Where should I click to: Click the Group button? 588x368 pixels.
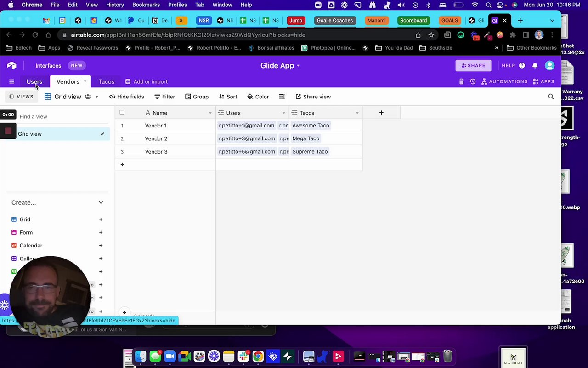197,97
